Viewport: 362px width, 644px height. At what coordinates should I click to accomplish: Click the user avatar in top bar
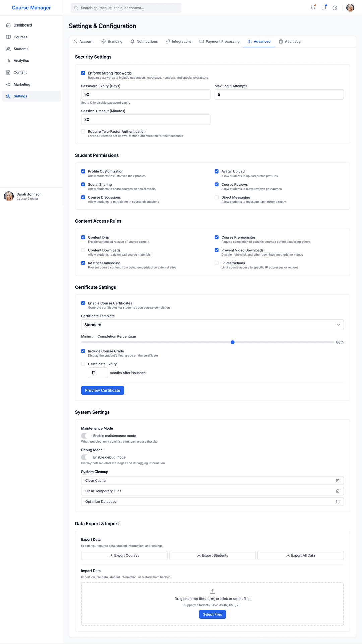pos(350,8)
